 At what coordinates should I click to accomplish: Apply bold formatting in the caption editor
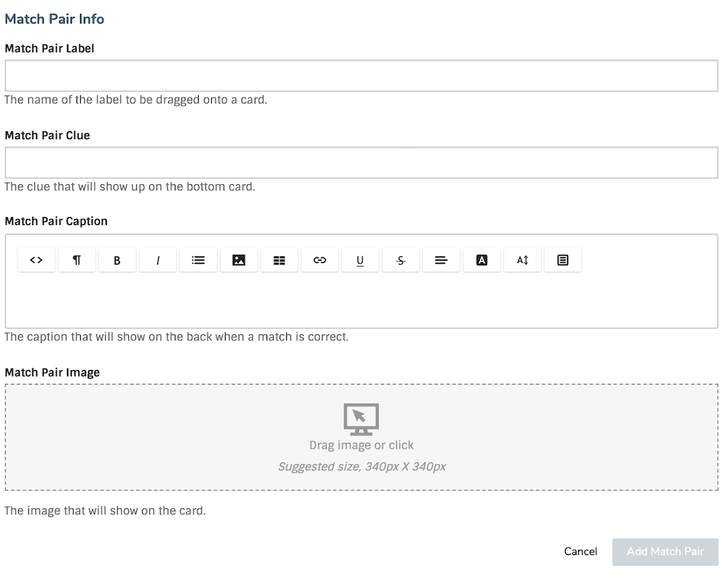pyautogui.click(x=117, y=259)
